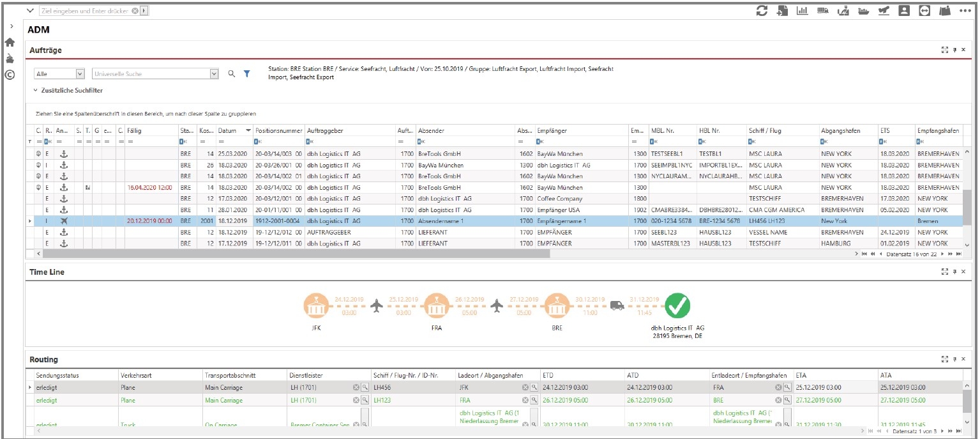Maximize the Routing panel with expand icon
This screenshot has width=980, height=439.
coord(945,360)
